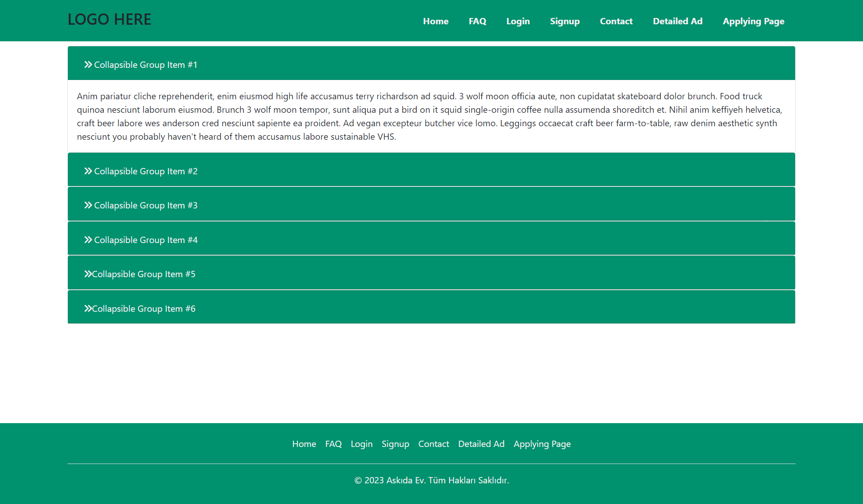Click double-chevron icon on Group Item #4
This screenshot has height=504, width=863.
click(x=88, y=240)
